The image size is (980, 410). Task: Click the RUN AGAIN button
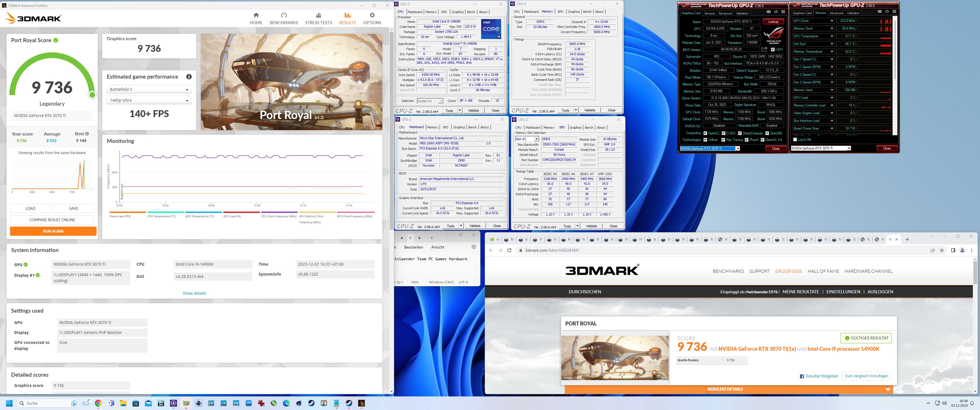[x=53, y=231]
